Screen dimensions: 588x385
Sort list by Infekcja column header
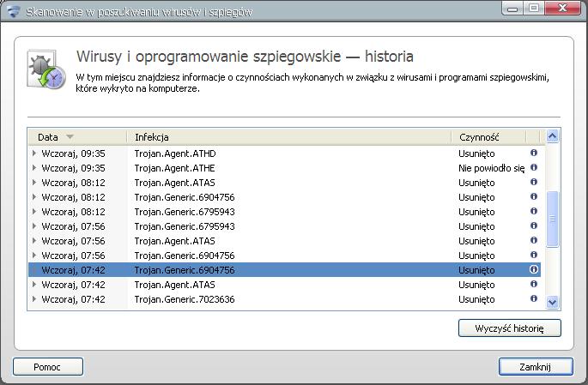coord(288,137)
